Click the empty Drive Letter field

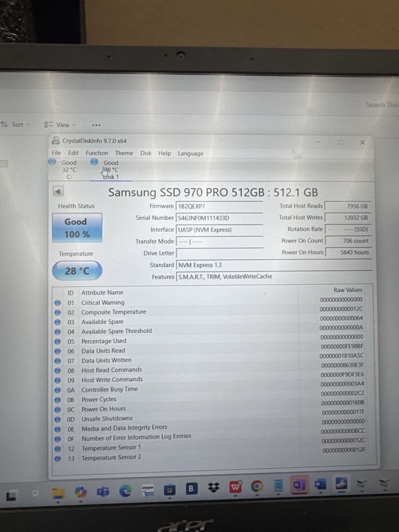click(x=220, y=253)
